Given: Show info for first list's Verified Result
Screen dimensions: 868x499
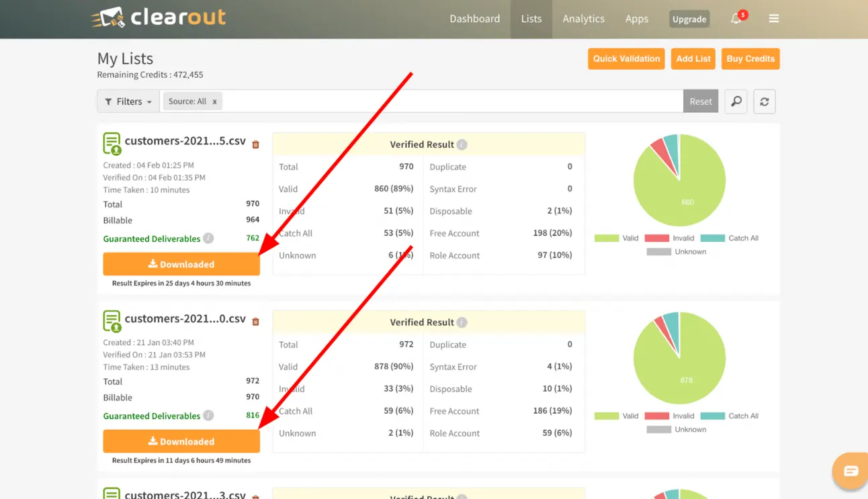Looking at the screenshot, I should pos(462,144).
